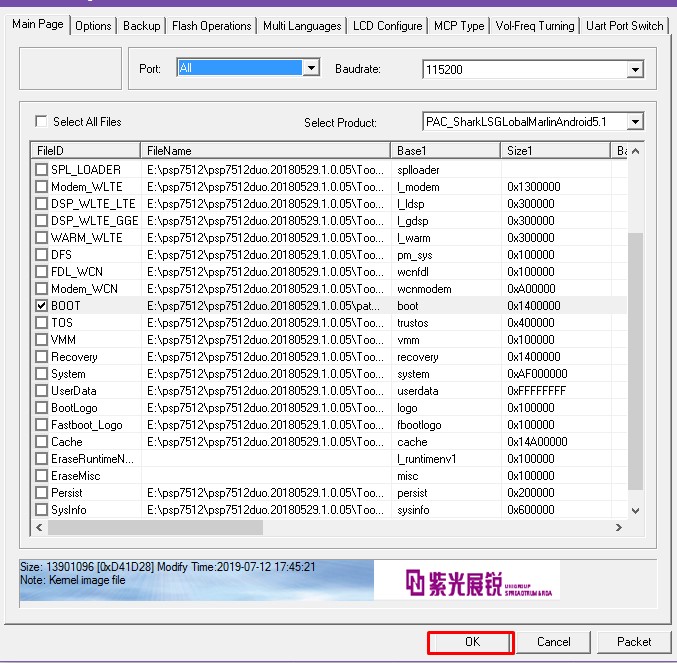Viewport: 677px width, 663px height.
Task: Sort by FileName column header
Action: [x=265, y=150]
